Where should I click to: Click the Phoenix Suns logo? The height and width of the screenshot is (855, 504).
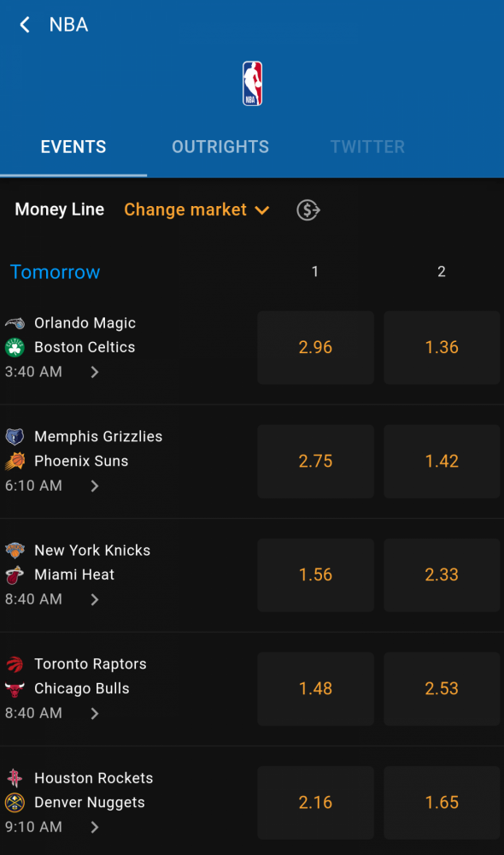pyautogui.click(x=15, y=462)
